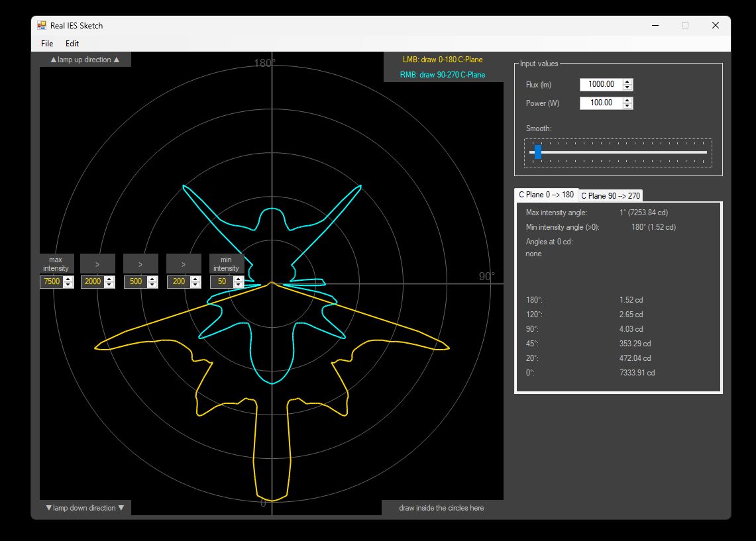Click the 2000 intensity ring field
This screenshot has height=541, width=756.
click(x=93, y=282)
